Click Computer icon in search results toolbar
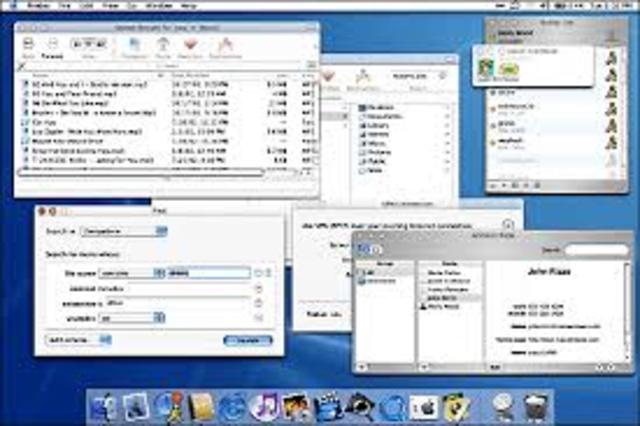Image resolution: width=640 pixels, height=426 pixels. pos(135,48)
